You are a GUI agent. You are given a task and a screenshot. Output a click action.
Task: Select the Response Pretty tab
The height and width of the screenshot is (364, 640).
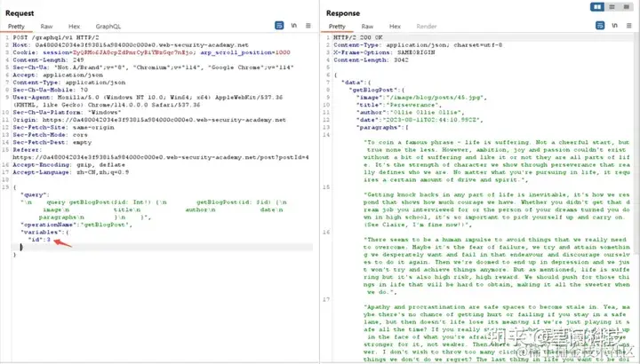(x=337, y=26)
